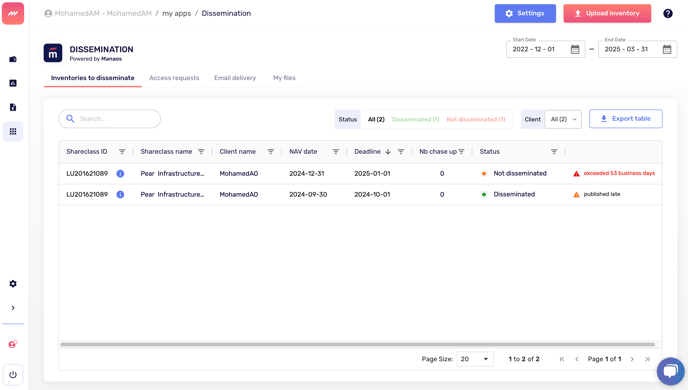Screen dimensions: 688x390
Task: Click the 2024-10-01 deadline cell
Action: (x=372, y=194)
